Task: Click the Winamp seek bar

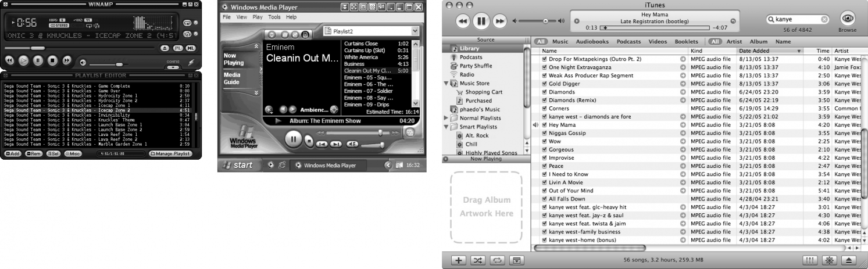Action: (x=78, y=48)
